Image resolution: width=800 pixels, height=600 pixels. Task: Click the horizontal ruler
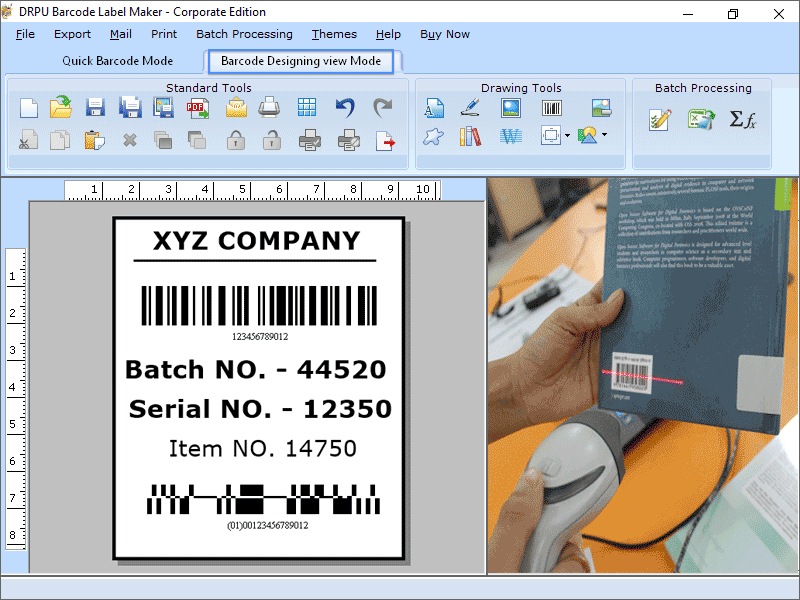tap(253, 190)
